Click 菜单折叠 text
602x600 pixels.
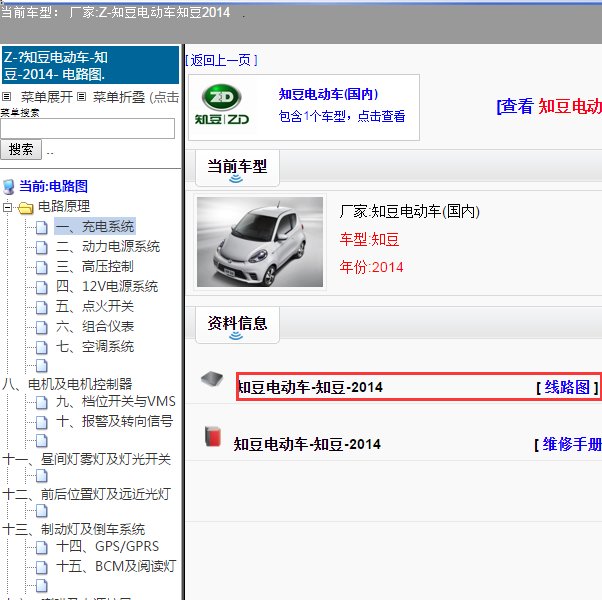pyautogui.click(x=119, y=97)
